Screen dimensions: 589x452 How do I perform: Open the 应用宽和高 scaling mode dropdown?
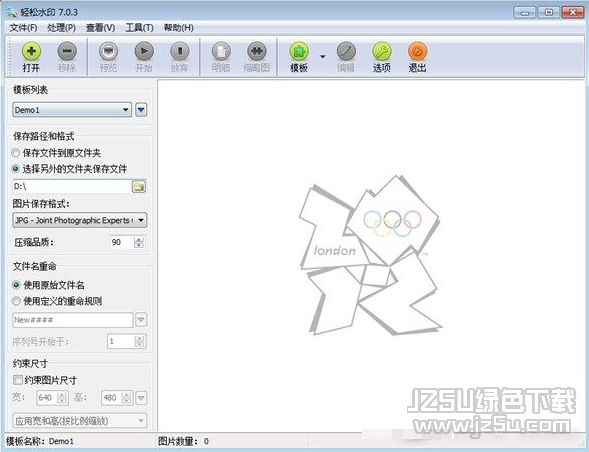80,420
